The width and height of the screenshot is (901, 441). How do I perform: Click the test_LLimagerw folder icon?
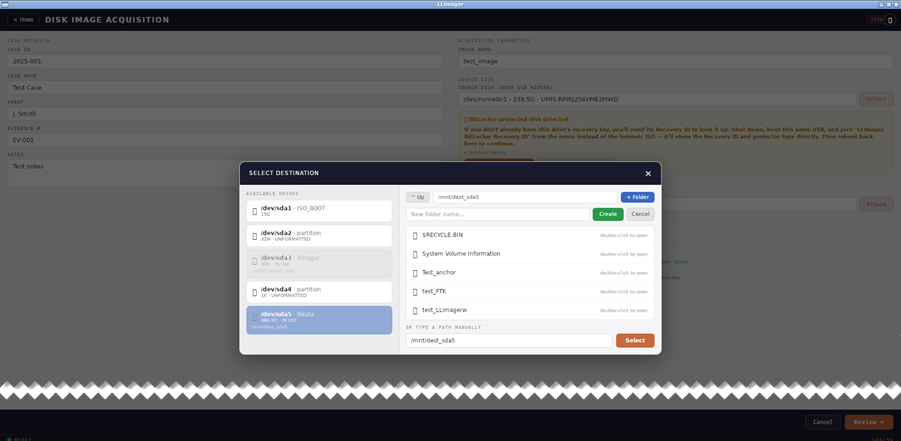(415, 310)
